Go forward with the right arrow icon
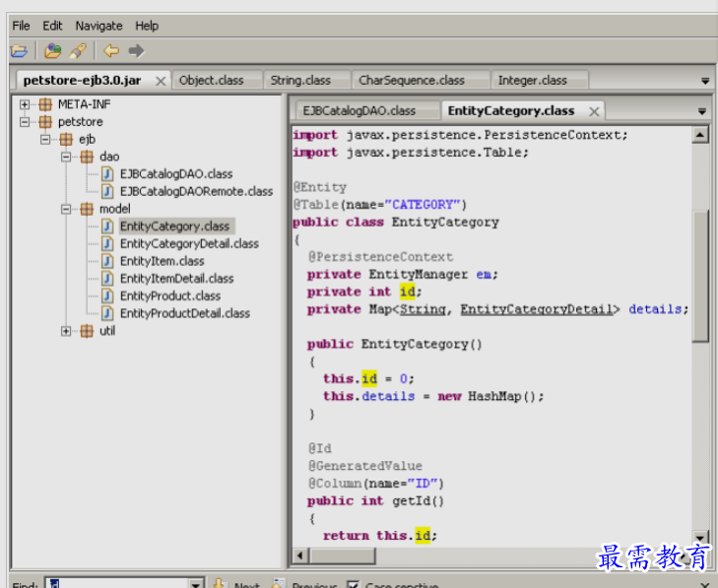The image size is (718, 588). tap(136, 51)
